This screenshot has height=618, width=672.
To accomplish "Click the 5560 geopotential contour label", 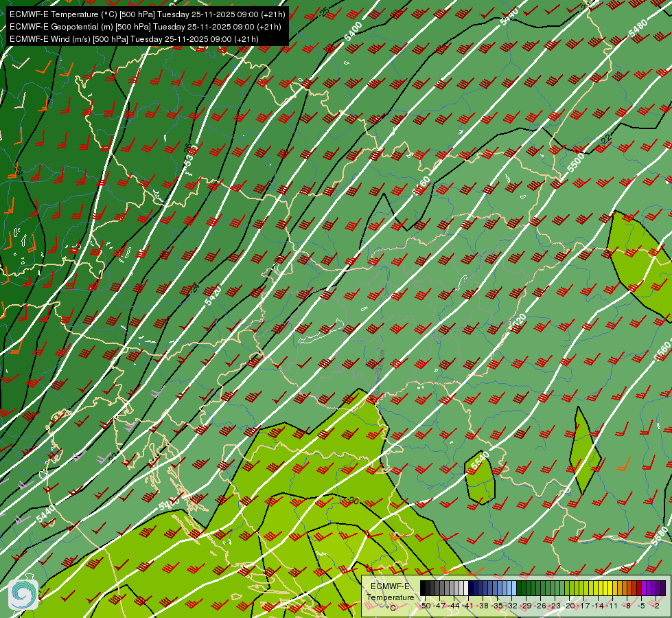I will coord(662,350).
